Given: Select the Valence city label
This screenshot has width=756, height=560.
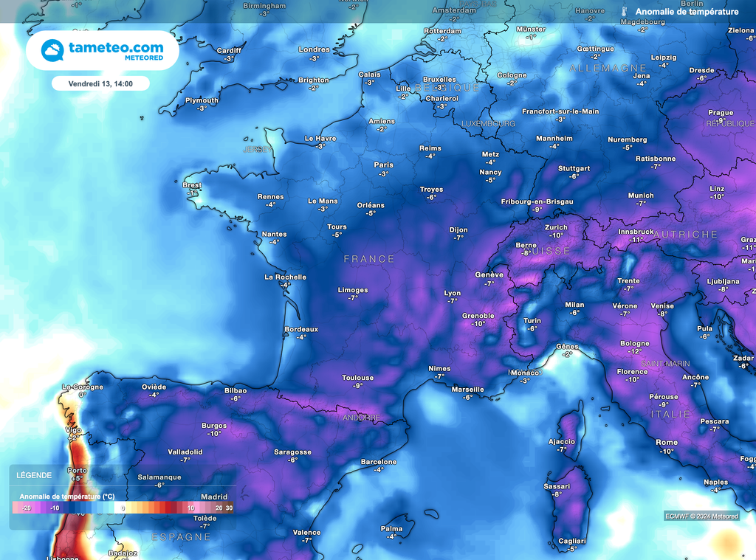Looking at the screenshot, I should coord(306,533).
